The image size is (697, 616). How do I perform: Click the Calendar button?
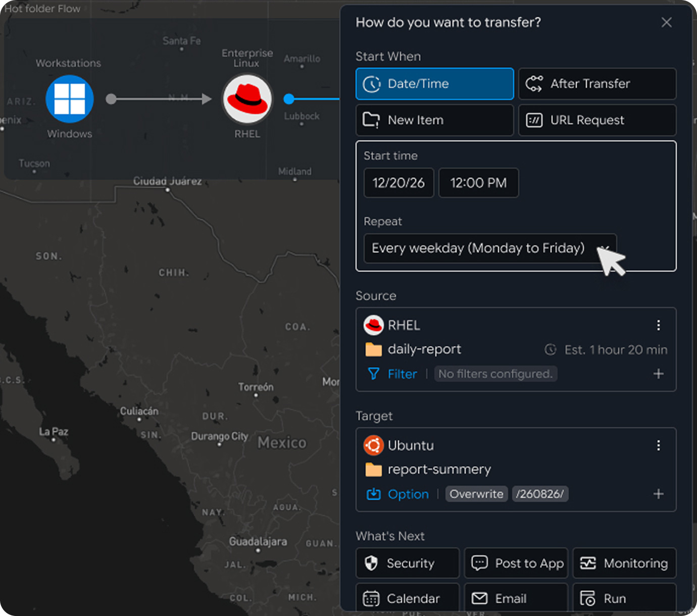(408, 598)
